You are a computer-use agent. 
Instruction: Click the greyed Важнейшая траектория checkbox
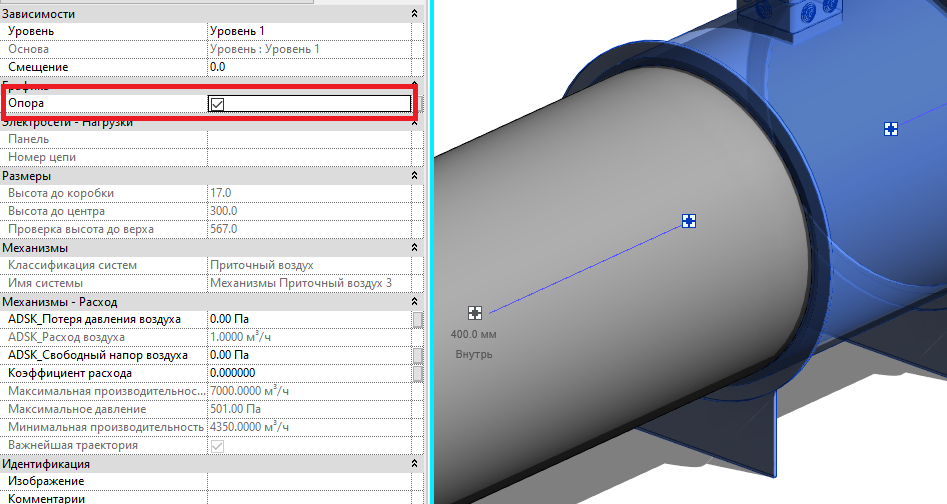pyautogui.click(x=217, y=445)
